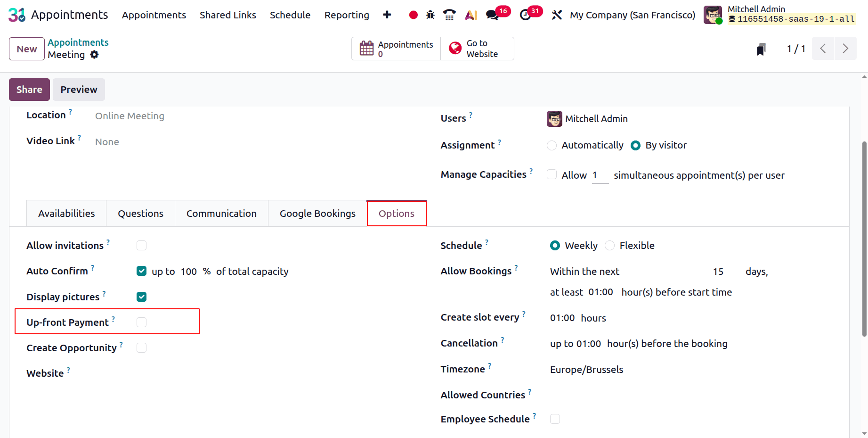This screenshot has height=438, width=868.
Task: Open the AI assistant icon
Action: point(471,15)
